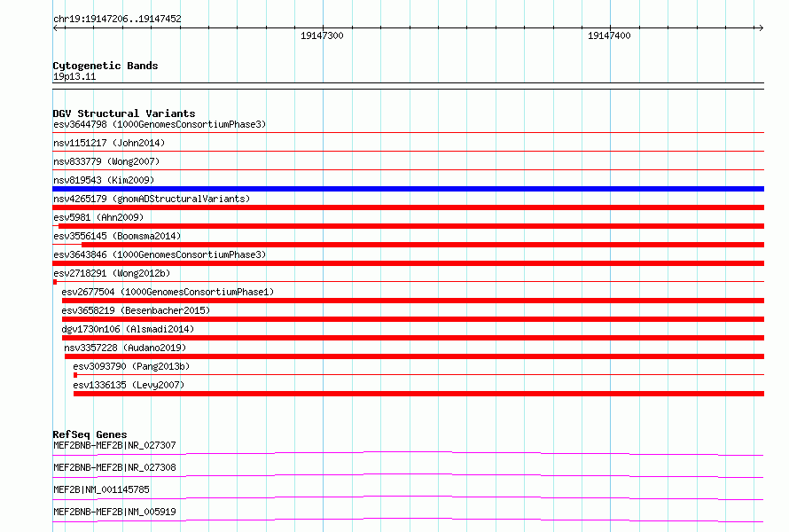Select the Cytogenetic Bands track title
Viewport: 789px width, 532px height.
(105, 66)
